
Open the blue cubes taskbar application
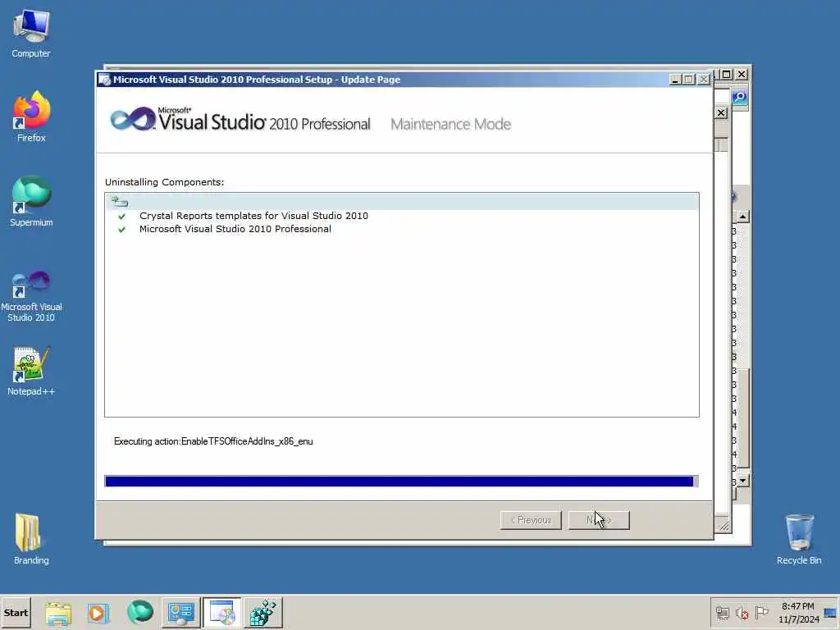(263, 613)
